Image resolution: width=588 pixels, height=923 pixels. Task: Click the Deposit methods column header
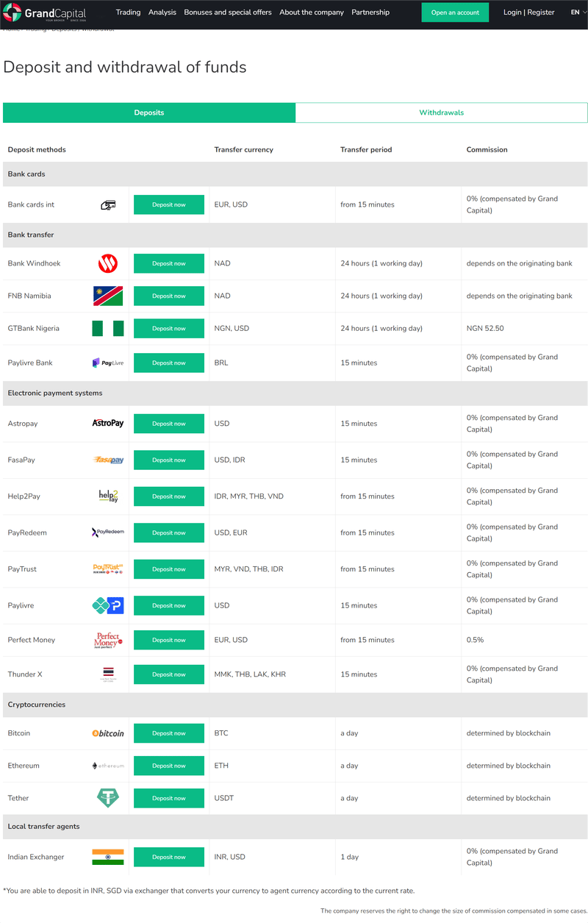[37, 149]
